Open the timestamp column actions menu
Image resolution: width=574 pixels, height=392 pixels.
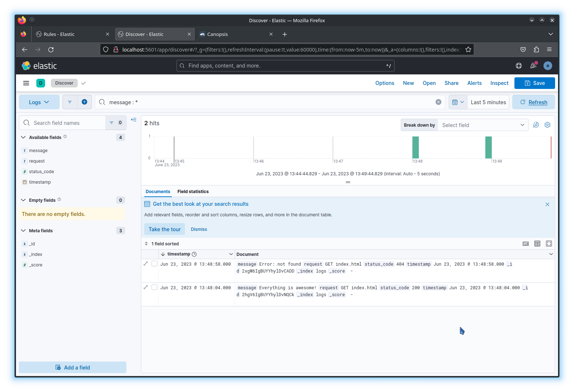(x=231, y=254)
